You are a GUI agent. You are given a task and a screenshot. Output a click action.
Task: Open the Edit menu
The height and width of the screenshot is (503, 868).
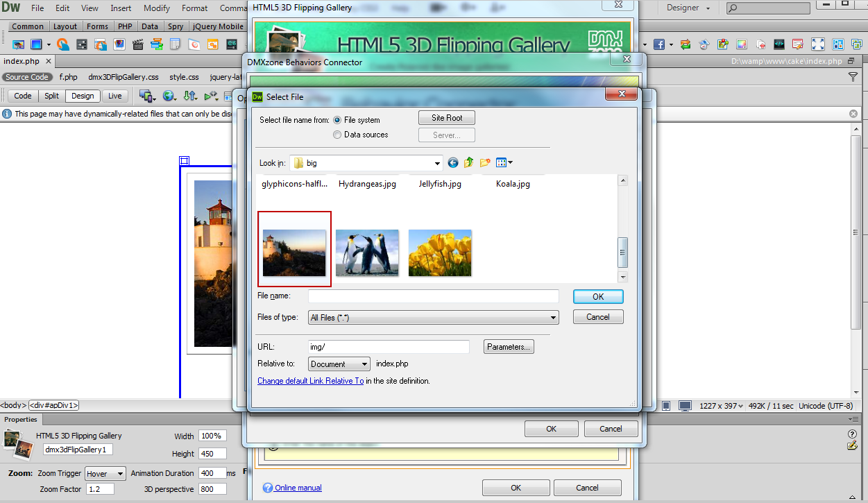[x=62, y=8]
